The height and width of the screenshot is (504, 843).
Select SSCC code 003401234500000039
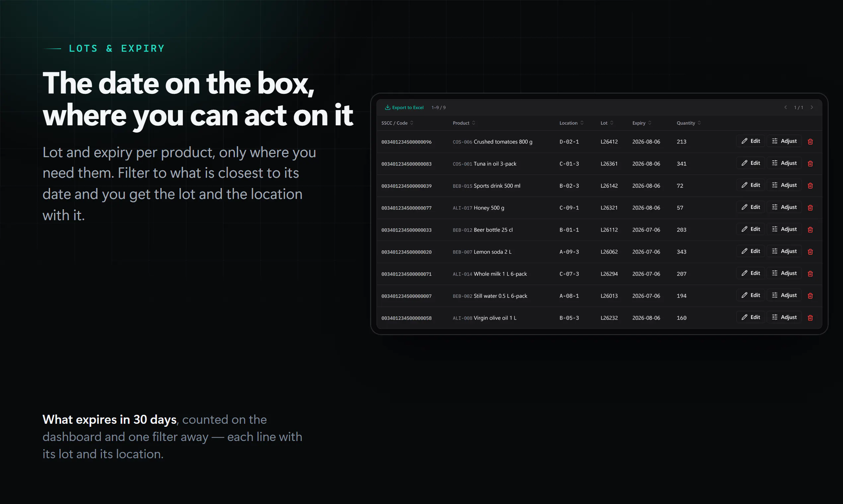coord(406,186)
